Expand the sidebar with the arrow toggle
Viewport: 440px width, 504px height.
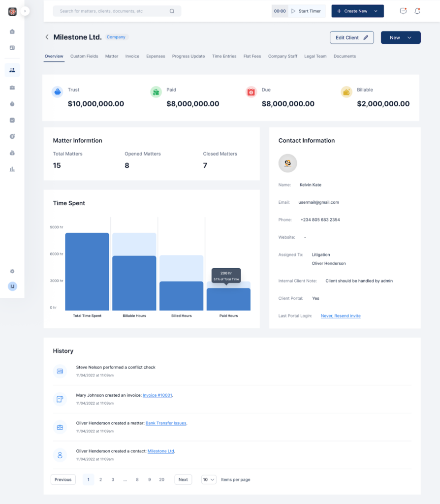point(25,11)
